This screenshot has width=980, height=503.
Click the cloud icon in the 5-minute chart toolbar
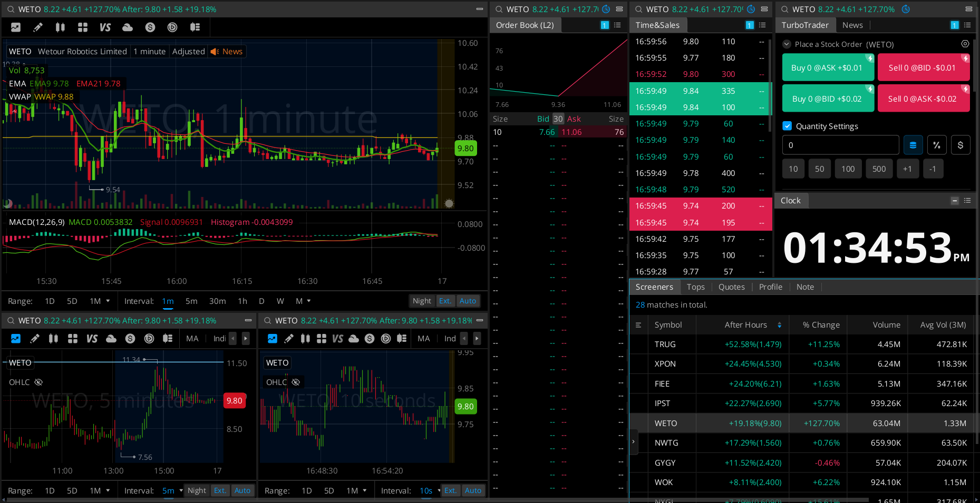[x=111, y=339]
